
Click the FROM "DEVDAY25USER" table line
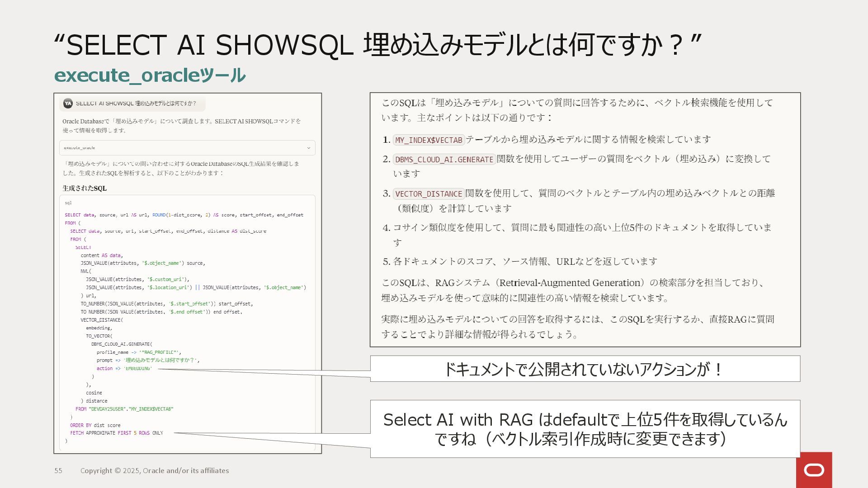pos(124,409)
